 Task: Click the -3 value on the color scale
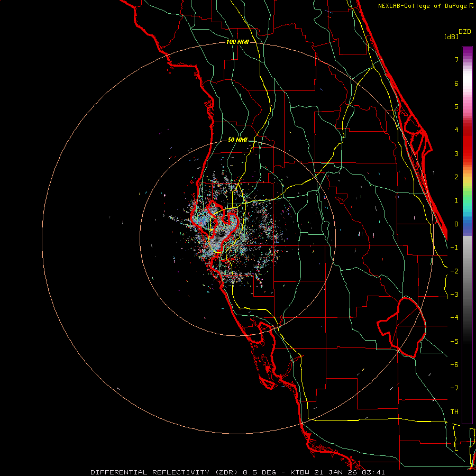click(x=454, y=295)
